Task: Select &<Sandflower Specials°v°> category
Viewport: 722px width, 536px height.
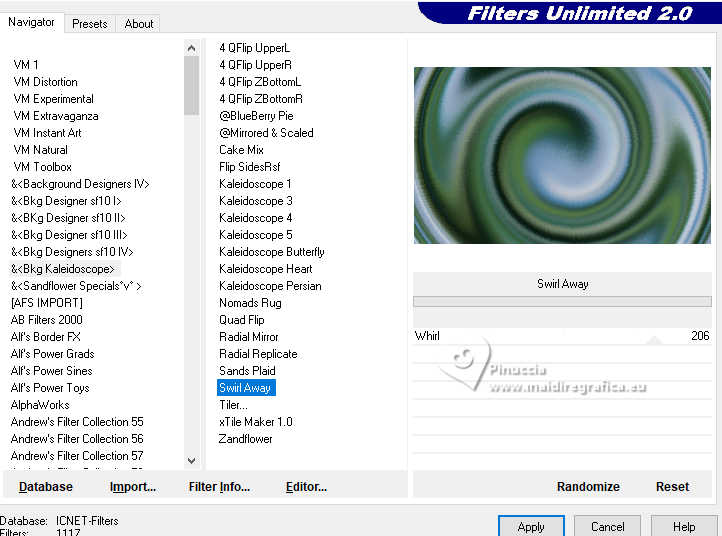Action: pos(76,286)
